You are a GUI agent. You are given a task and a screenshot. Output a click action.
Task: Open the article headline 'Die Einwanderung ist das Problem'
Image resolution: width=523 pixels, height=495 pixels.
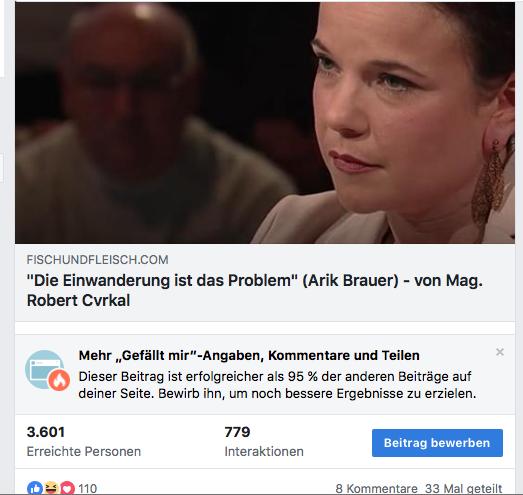tap(254, 290)
